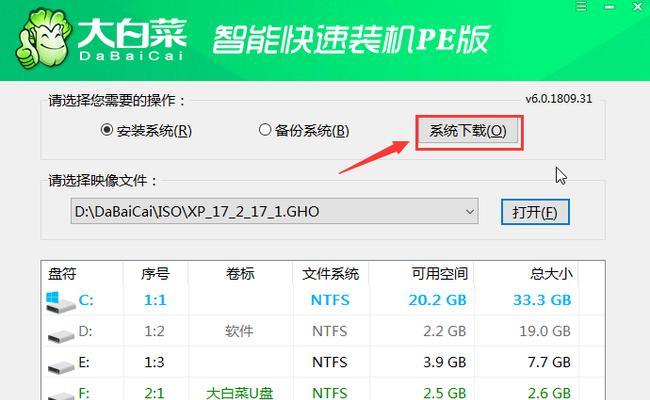Click partition number 1:1
The height and width of the screenshot is (400, 650).
pos(155,300)
